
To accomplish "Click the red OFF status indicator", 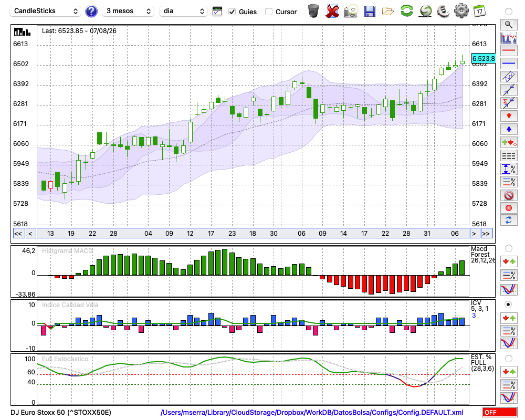I will click(500, 412).
